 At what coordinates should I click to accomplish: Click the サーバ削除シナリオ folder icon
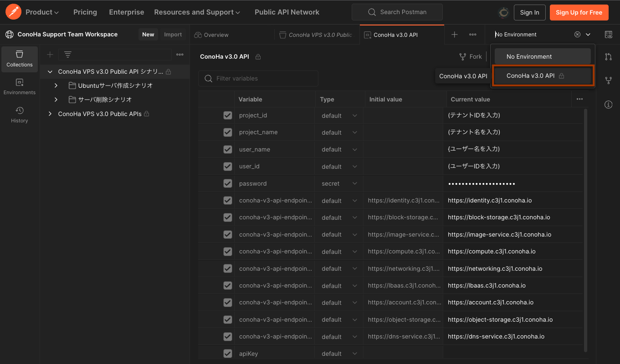[x=72, y=99]
